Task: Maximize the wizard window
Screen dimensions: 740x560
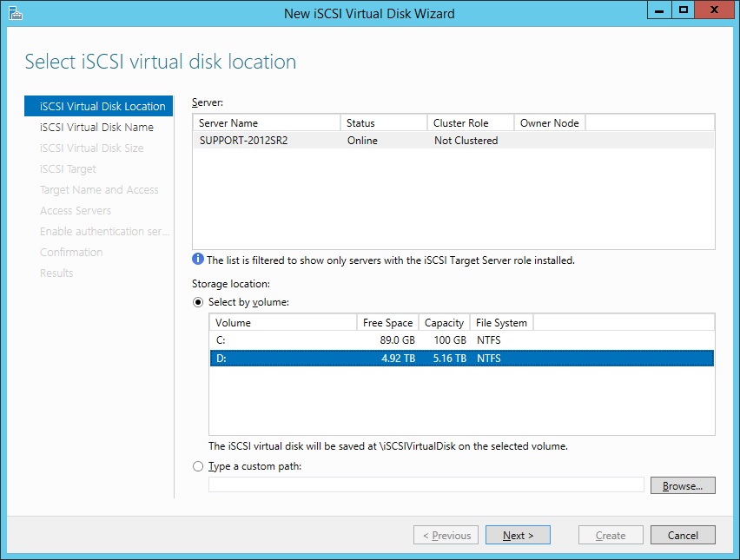Action: pyautogui.click(x=684, y=10)
